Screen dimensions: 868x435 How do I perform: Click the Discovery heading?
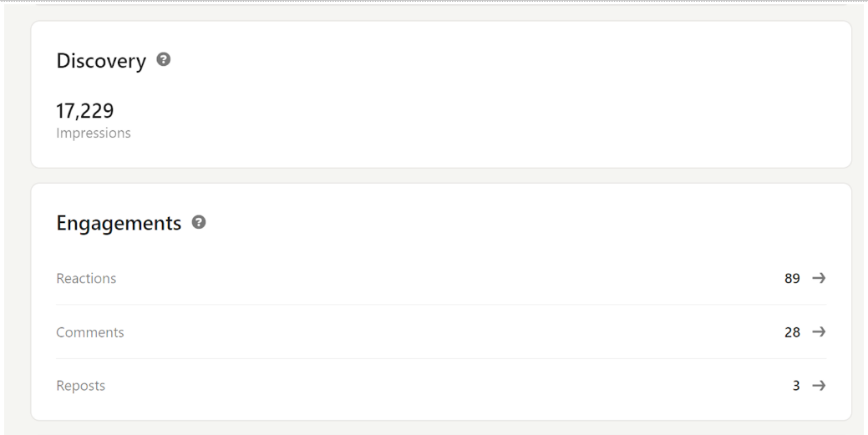(101, 61)
